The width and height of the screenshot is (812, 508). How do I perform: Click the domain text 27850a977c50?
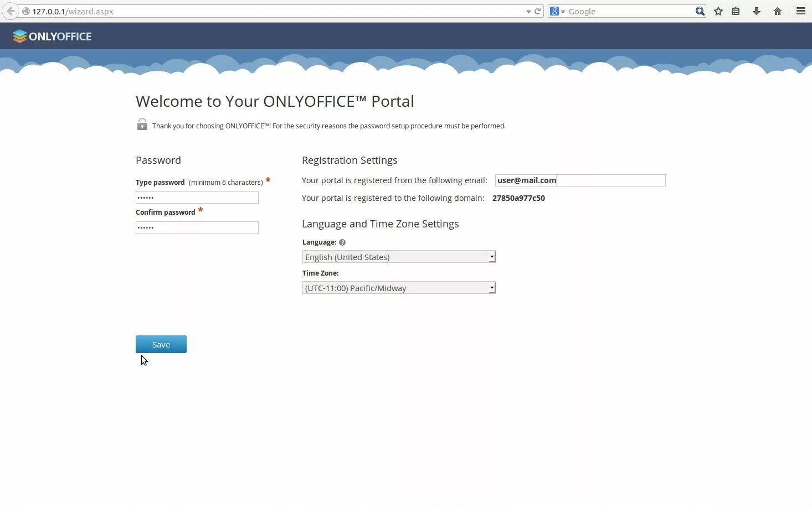pyautogui.click(x=518, y=198)
